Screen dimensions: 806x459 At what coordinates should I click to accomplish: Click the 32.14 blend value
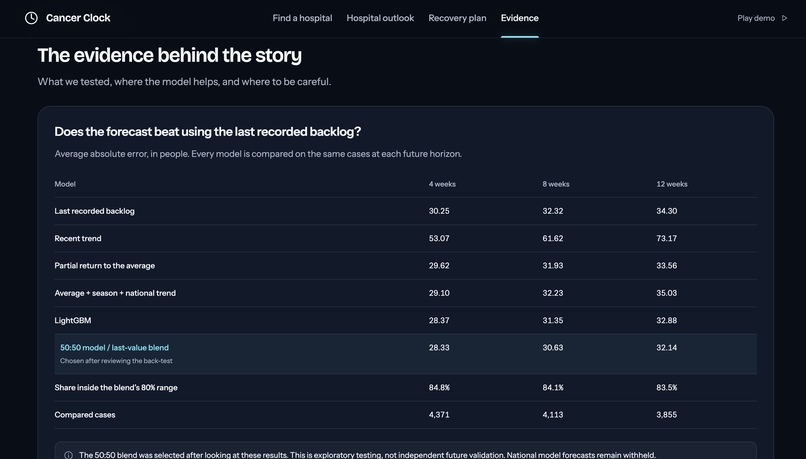click(x=667, y=347)
